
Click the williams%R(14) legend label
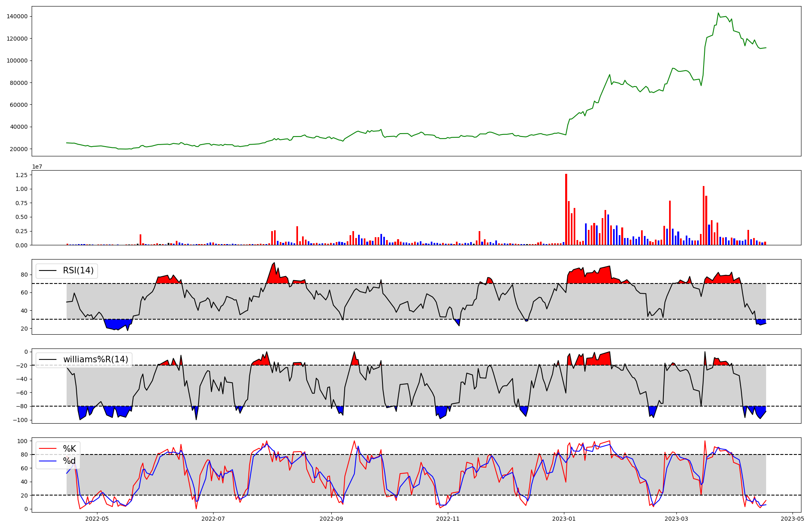pos(96,359)
